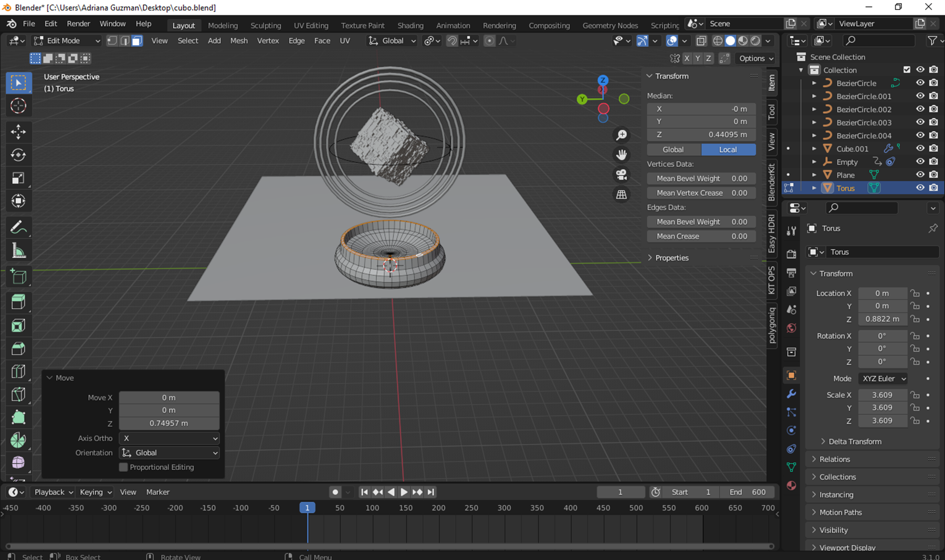Open the BlenderKit sidebar tab
This screenshot has width=945, height=560.
(x=772, y=182)
